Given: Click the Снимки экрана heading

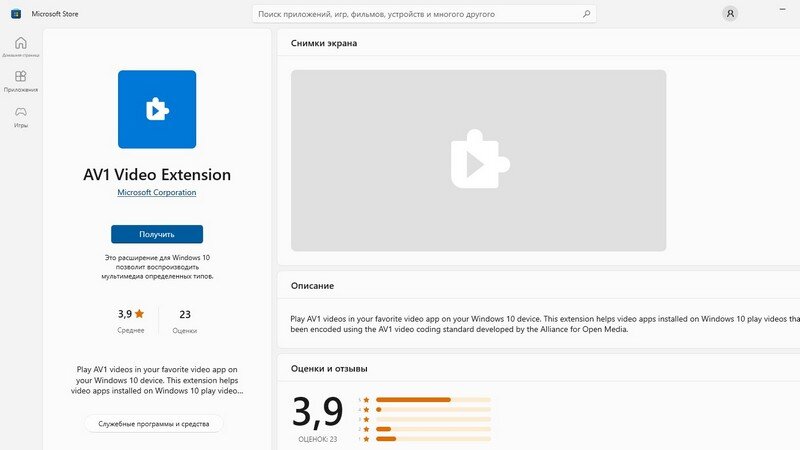Looking at the screenshot, I should 324,43.
